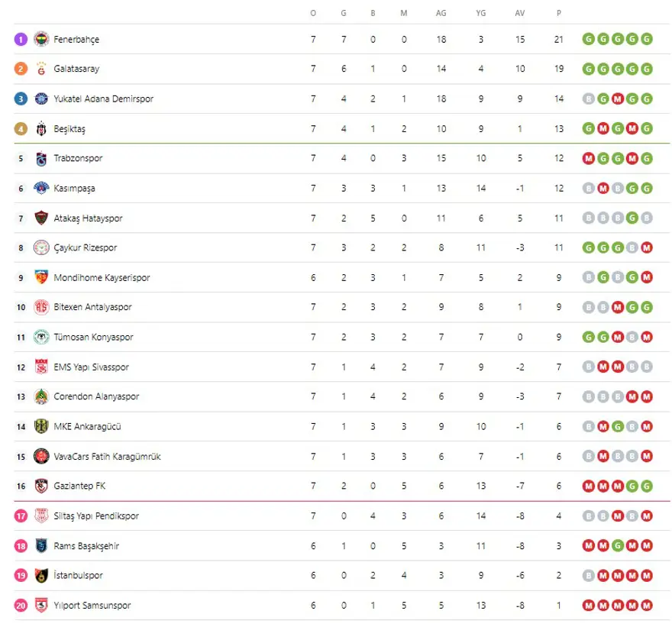This screenshot has width=672, height=627.
Task: Click the O matches played column header
Action: [313, 13]
